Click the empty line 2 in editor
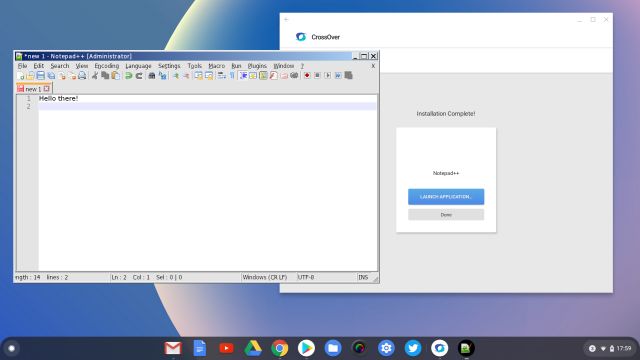 pyautogui.click(x=207, y=106)
